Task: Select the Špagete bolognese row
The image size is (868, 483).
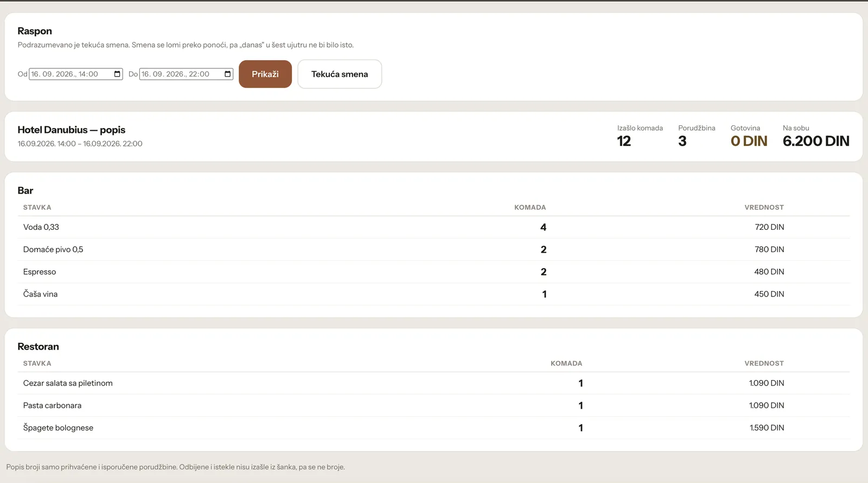Action: click(x=433, y=428)
